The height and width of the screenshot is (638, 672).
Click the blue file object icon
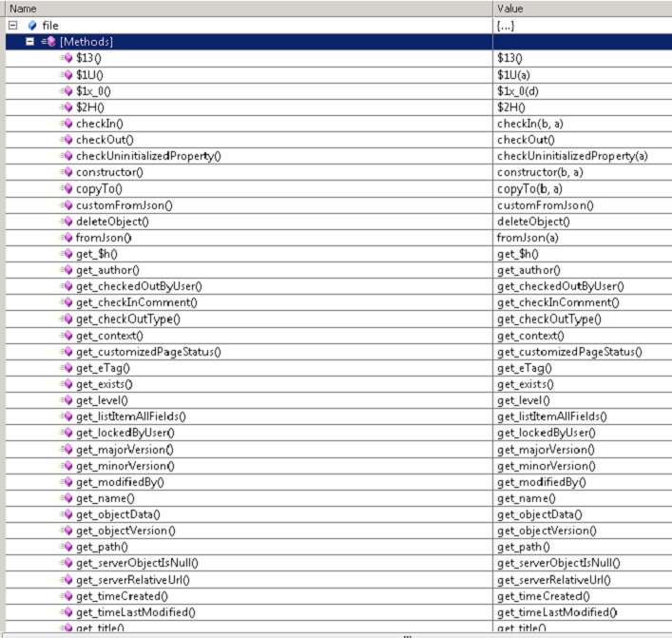[32, 26]
